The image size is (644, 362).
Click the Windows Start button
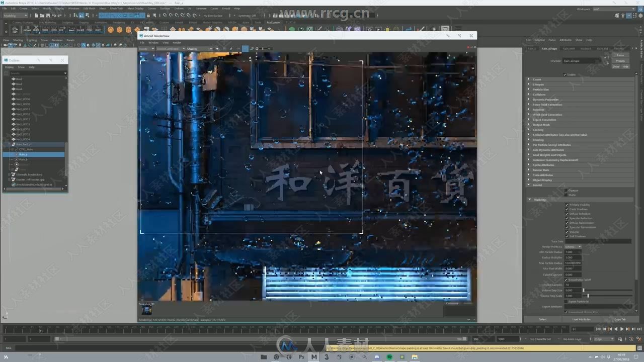coord(6,357)
